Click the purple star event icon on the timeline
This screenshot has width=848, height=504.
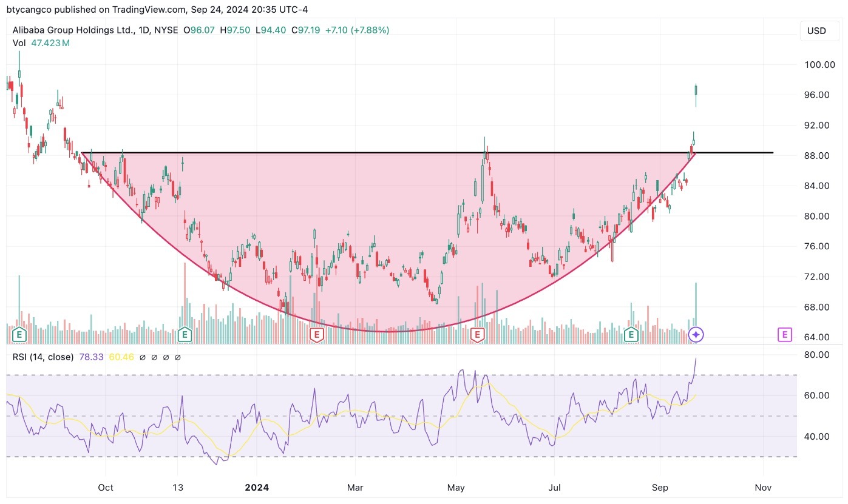696,334
